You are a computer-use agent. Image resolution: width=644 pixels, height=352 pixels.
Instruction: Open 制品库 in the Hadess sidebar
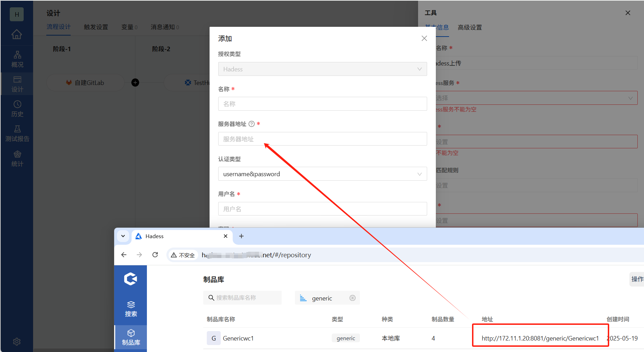(131, 337)
